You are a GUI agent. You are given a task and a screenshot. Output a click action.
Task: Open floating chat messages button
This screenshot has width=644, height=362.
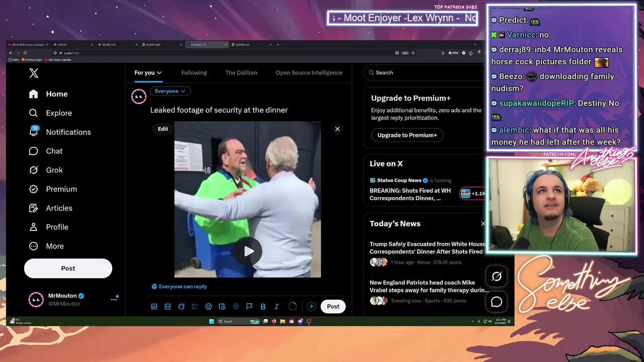pyautogui.click(x=497, y=302)
